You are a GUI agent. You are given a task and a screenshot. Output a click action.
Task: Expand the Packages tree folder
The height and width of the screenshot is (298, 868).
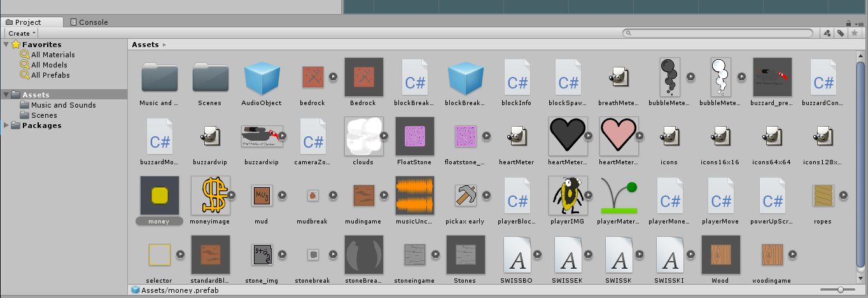(6, 125)
